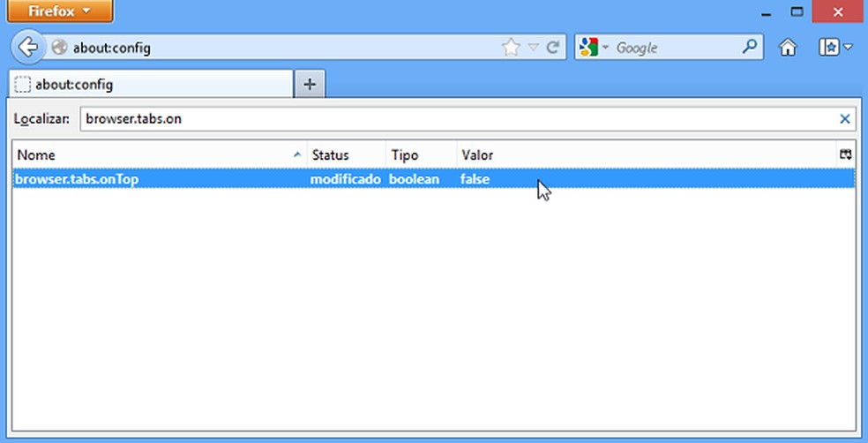Maximize the Firefox window
Viewport: 868px width, 443px height.
[797, 11]
